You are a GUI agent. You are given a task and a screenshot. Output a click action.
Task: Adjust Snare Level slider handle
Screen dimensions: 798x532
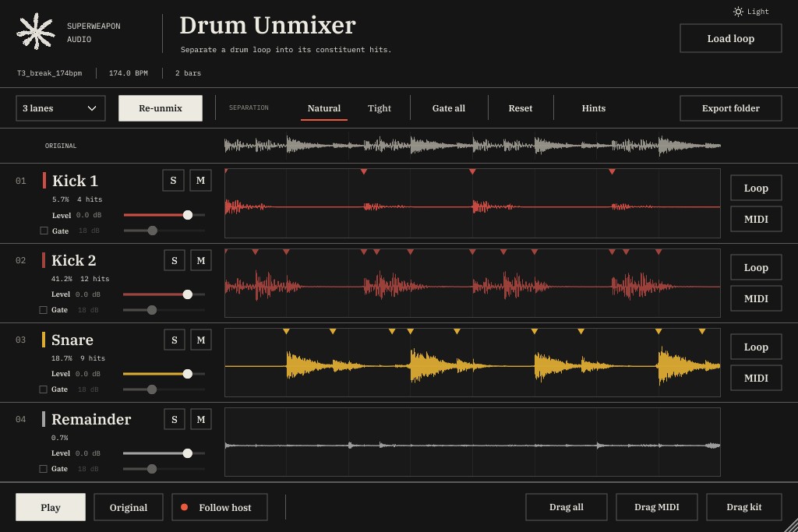187,374
